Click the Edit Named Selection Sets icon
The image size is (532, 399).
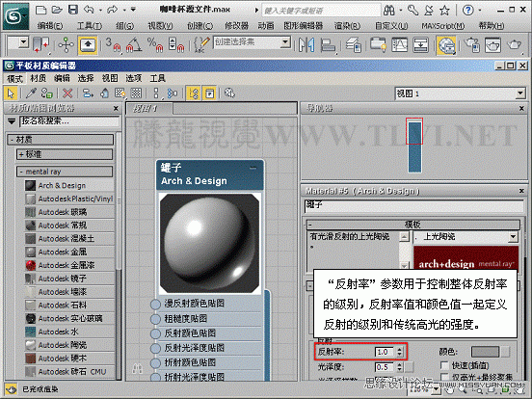tap(200, 44)
